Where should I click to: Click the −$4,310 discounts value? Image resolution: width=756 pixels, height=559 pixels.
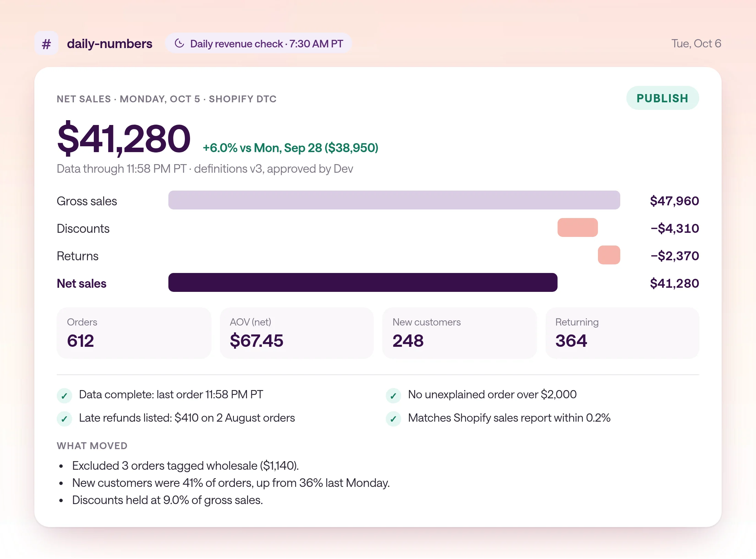point(675,228)
